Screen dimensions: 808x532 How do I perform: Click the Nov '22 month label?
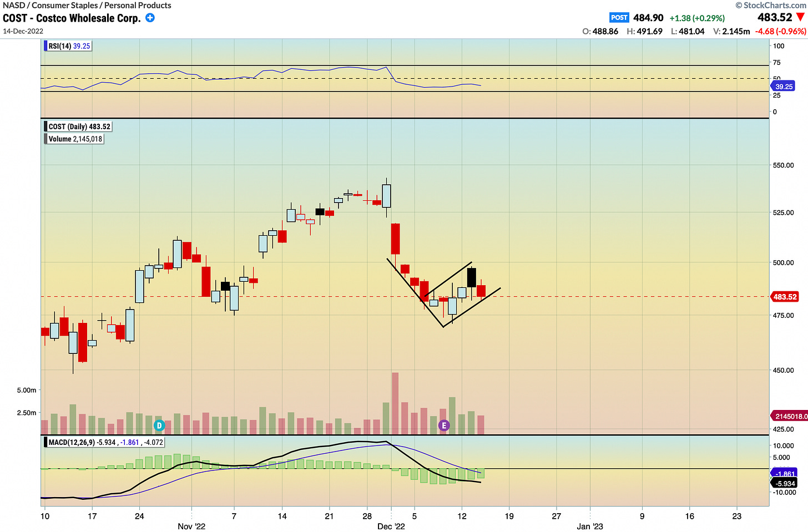click(x=191, y=526)
